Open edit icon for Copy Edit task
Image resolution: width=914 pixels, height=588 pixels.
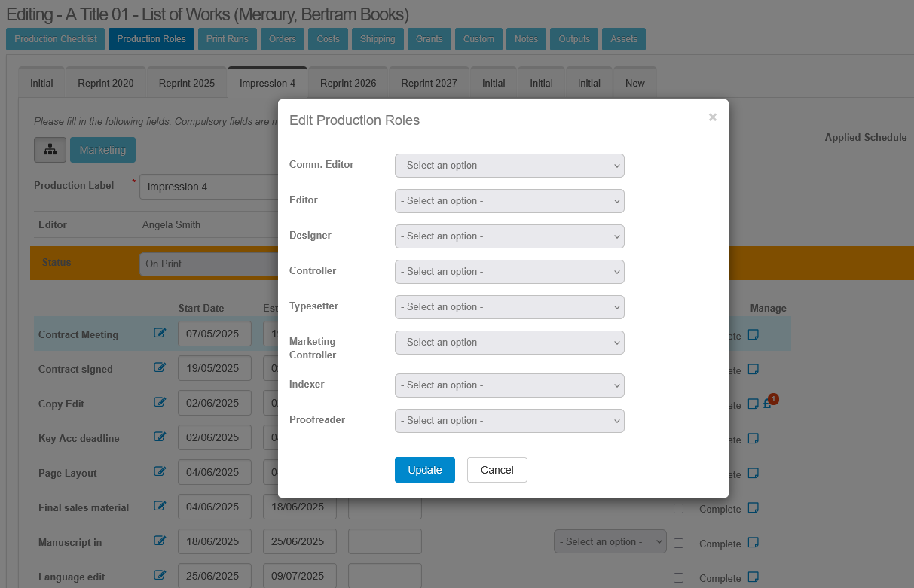(160, 402)
